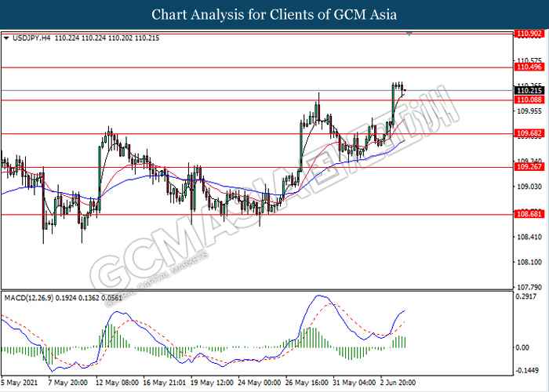
Task: Click the 31 May 04:00 time label
Action: (354, 383)
